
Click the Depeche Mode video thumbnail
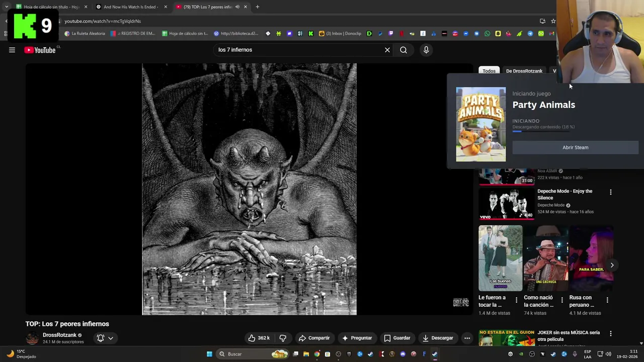click(x=506, y=204)
